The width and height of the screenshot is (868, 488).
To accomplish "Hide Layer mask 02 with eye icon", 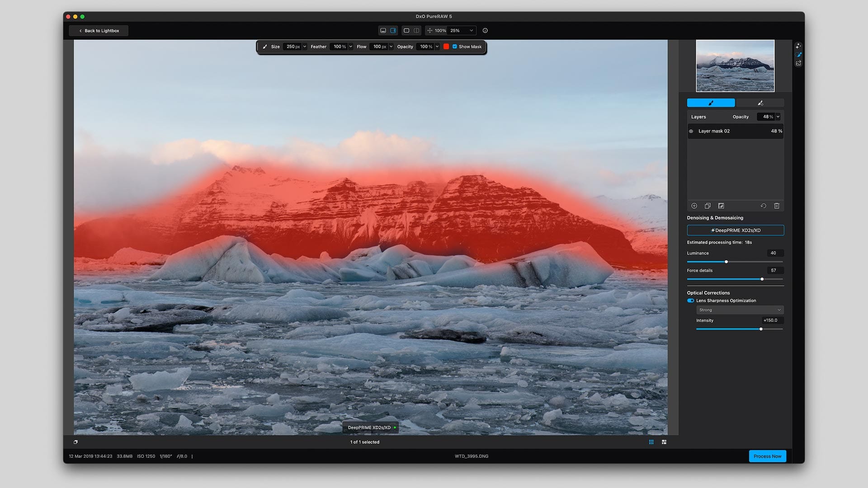I will [691, 131].
